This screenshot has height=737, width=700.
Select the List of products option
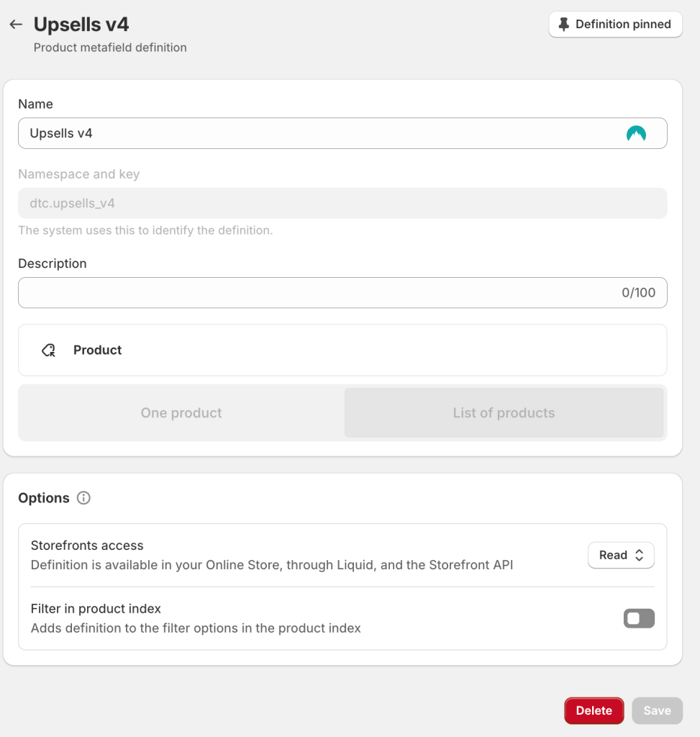[x=504, y=412]
